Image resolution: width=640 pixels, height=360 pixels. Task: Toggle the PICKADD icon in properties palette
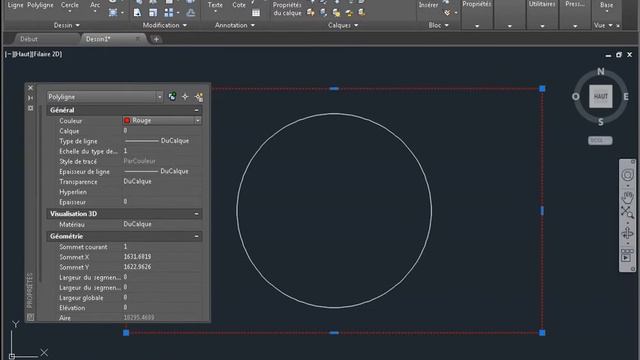pos(172,97)
